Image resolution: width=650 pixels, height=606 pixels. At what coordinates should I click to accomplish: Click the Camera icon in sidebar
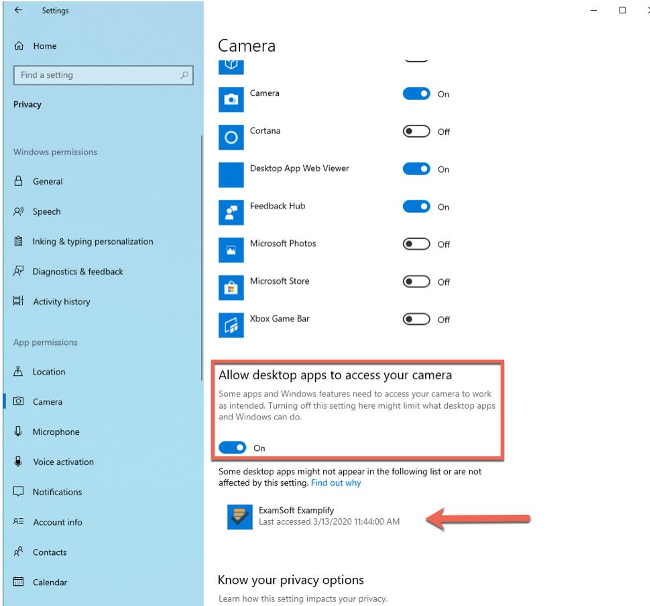[x=18, y=401]
